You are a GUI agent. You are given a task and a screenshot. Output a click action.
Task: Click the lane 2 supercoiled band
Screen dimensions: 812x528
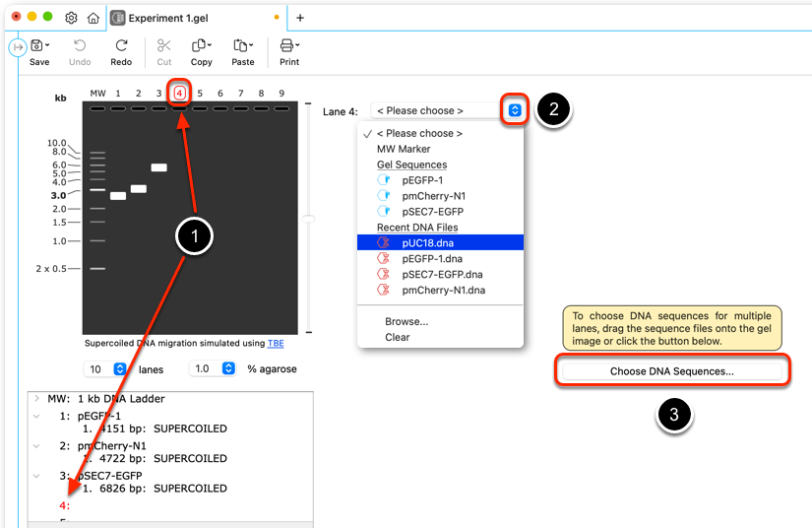pos(138,188)
